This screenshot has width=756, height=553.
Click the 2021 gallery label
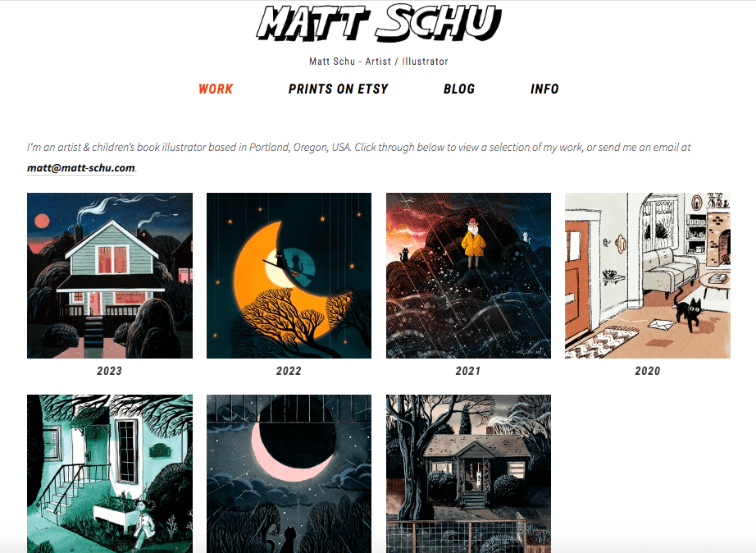coord(468,371)
